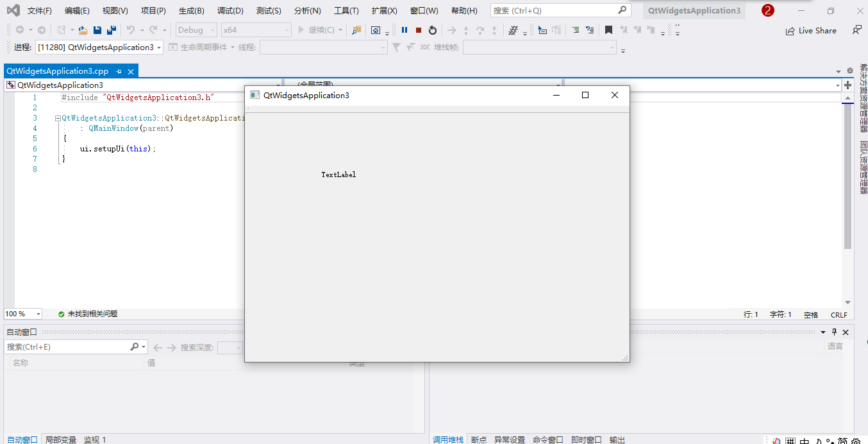
Task: Pause debugging with the Break All icon
Action: (x=405, y=30)
